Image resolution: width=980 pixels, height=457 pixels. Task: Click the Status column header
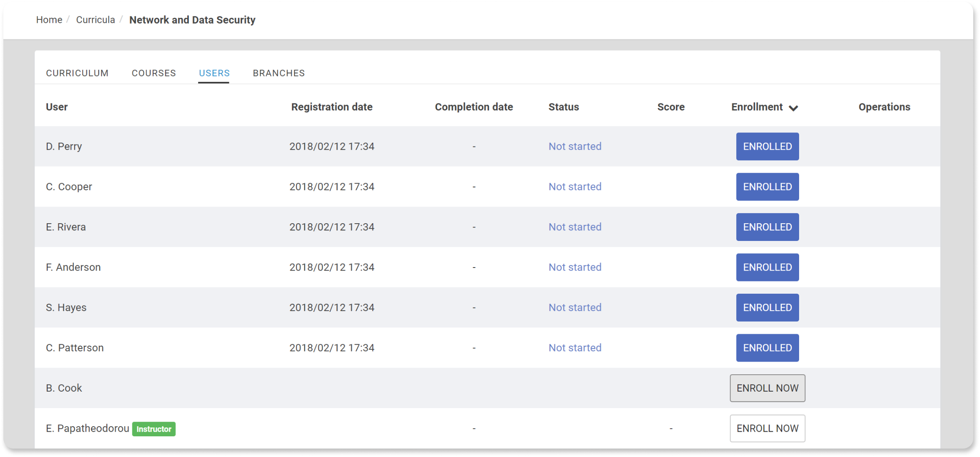pos(564,107)
